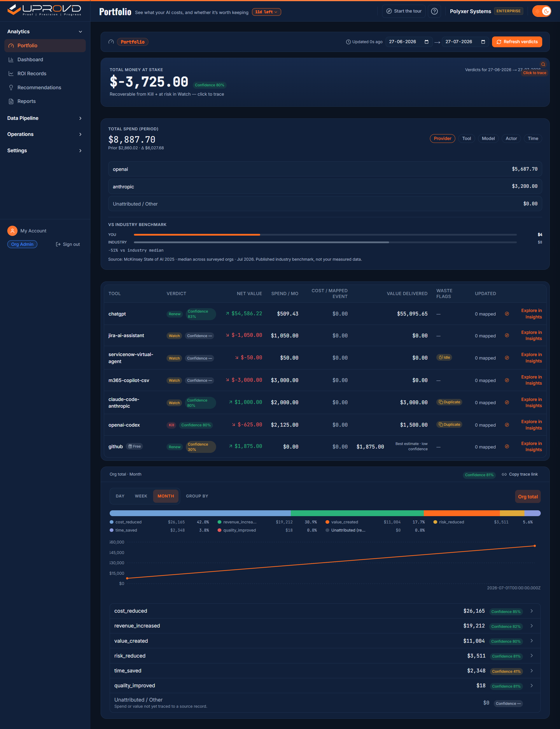Click the anthropic spend row
This screenshot has width=560, height=729.
(325, 187)
